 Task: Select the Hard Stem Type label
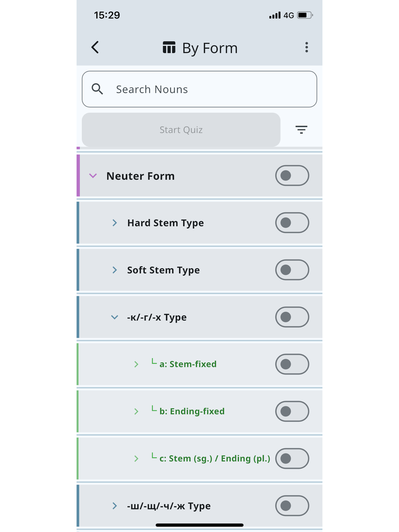point(166,223)
